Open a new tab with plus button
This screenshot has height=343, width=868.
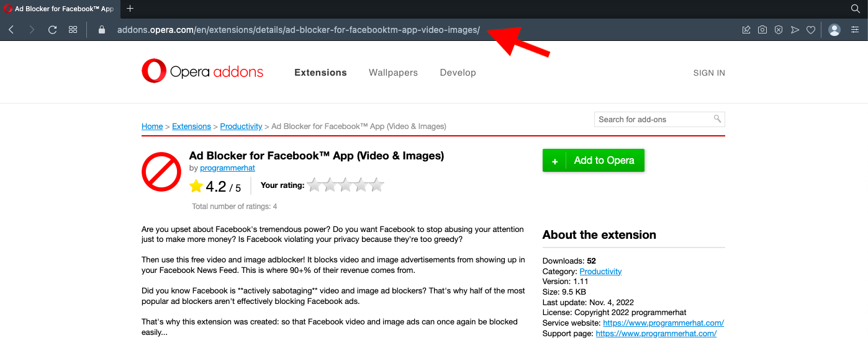[x=130, y=9]
